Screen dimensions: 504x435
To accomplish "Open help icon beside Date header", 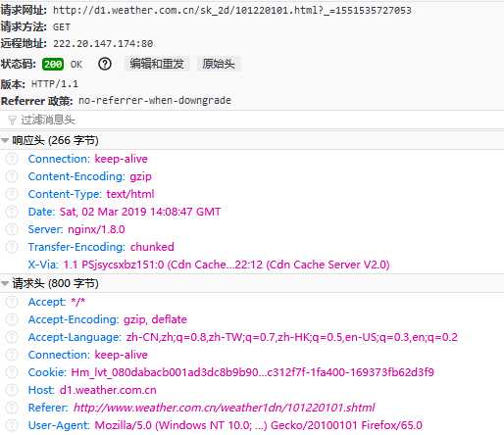I will 12,212.
